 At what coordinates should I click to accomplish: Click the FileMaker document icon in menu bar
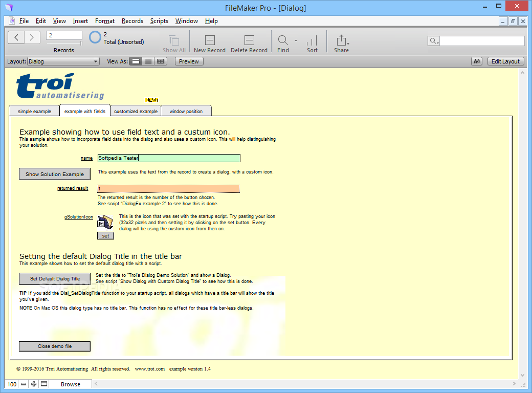point(12,20)
